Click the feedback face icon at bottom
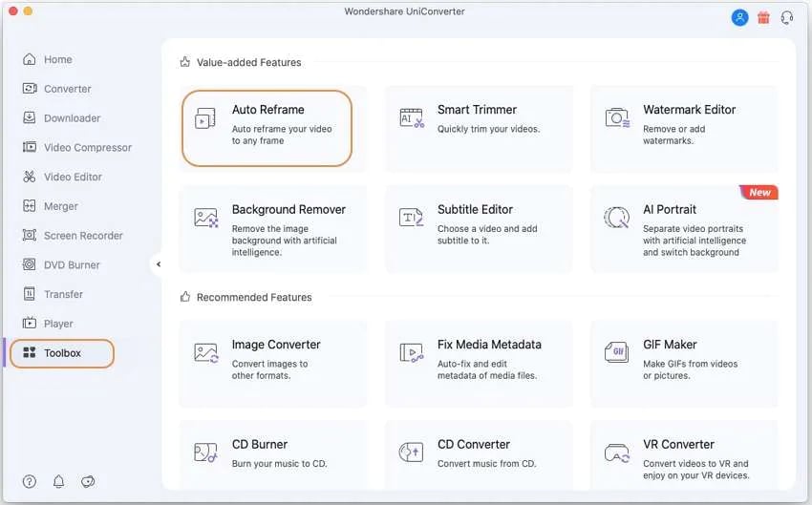 coord(88,482)
